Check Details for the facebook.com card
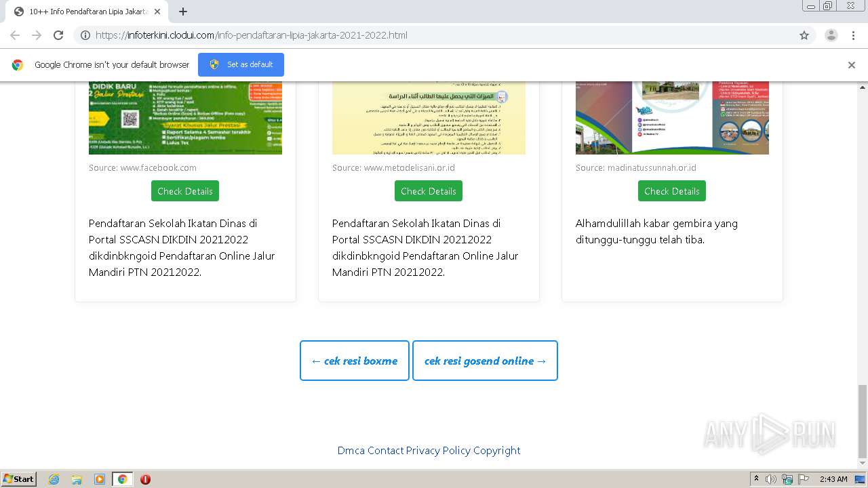The image size is (868, 488). point(185,191)
